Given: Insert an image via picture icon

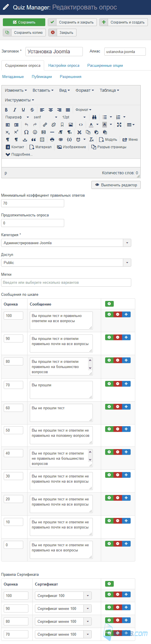Looking at the screenshot, I should click(71, 125).
